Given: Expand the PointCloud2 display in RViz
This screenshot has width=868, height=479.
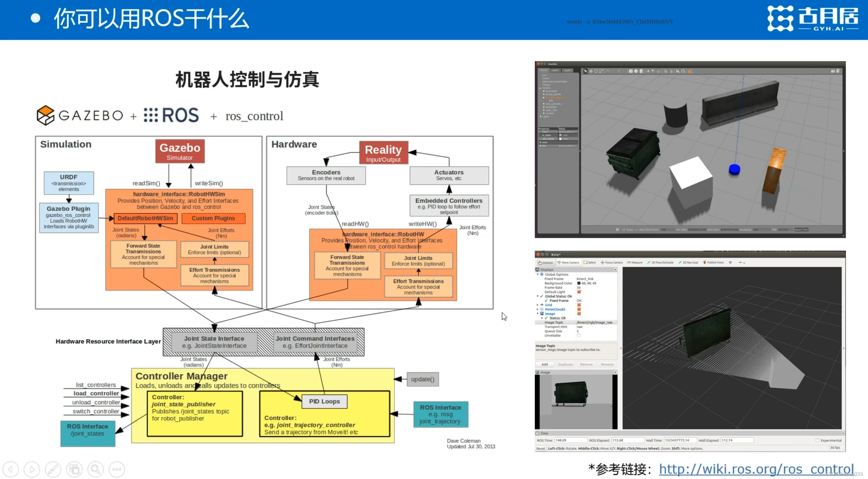Looking at the screenshot, I should point(538,309).
